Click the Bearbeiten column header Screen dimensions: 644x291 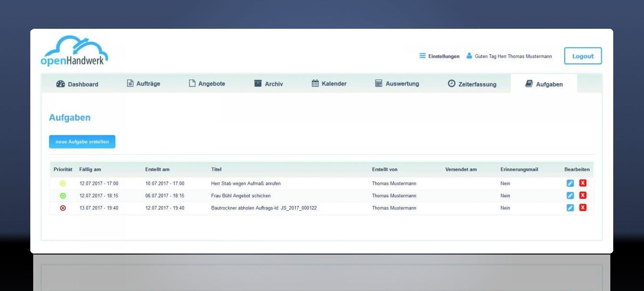pos(577,170)
